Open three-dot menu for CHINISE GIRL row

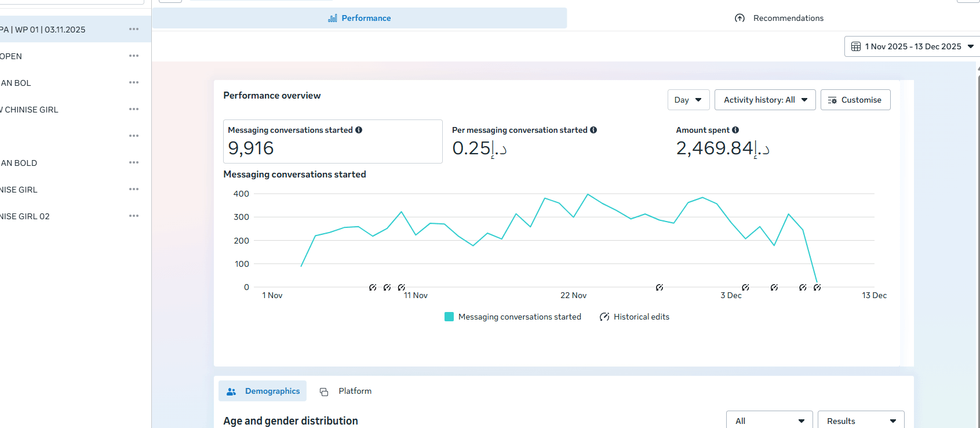pyautogui.click(x=134, y=109)
